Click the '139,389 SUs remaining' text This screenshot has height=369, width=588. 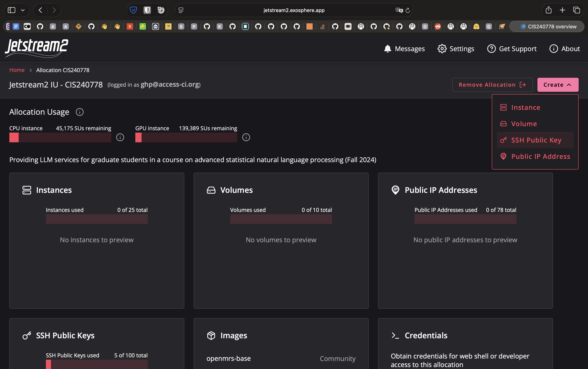tap(208, 128)
